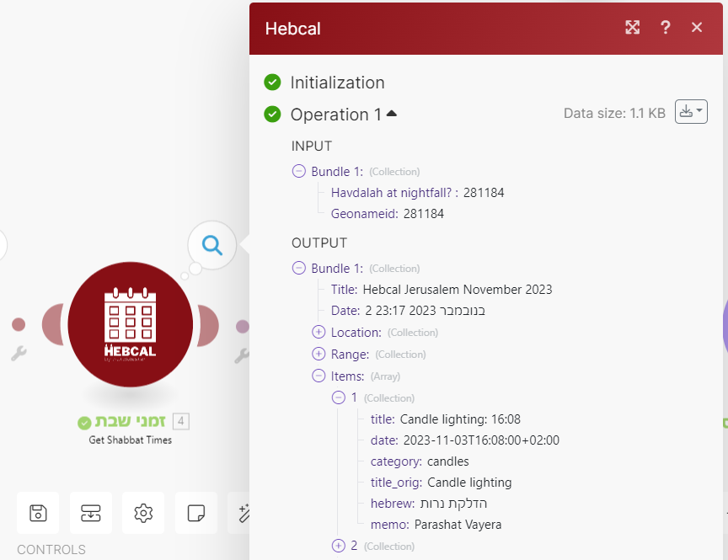Click the wrench icon left of Hebcal module

pyautogui.click(x=19, y=354)
